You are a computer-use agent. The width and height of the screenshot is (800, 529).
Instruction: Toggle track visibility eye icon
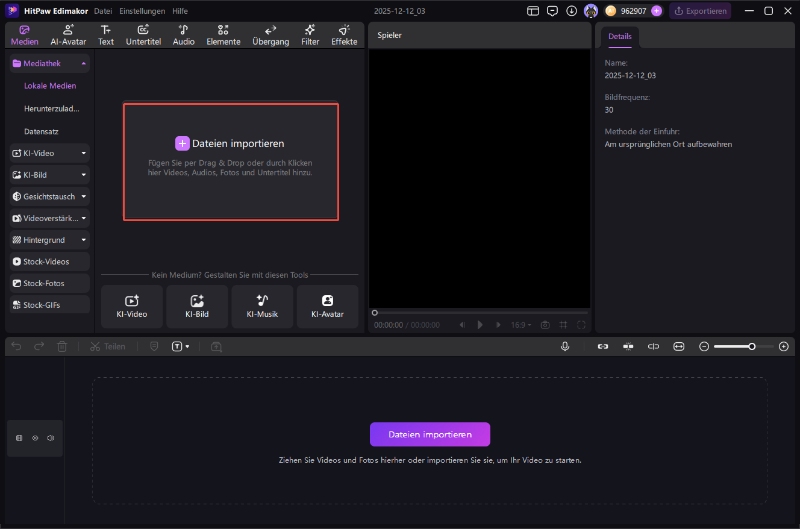coord(35,438)
